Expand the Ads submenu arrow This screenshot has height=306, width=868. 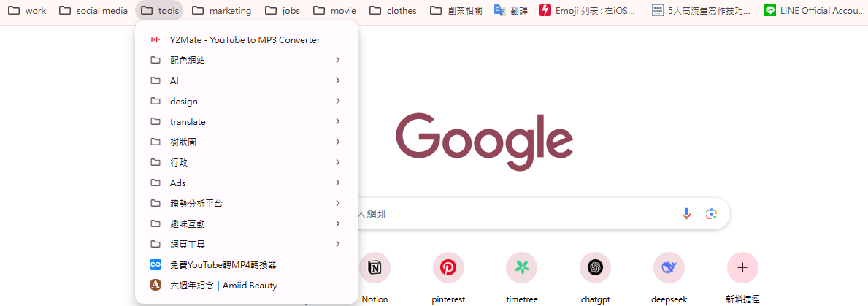click(338, 183)
